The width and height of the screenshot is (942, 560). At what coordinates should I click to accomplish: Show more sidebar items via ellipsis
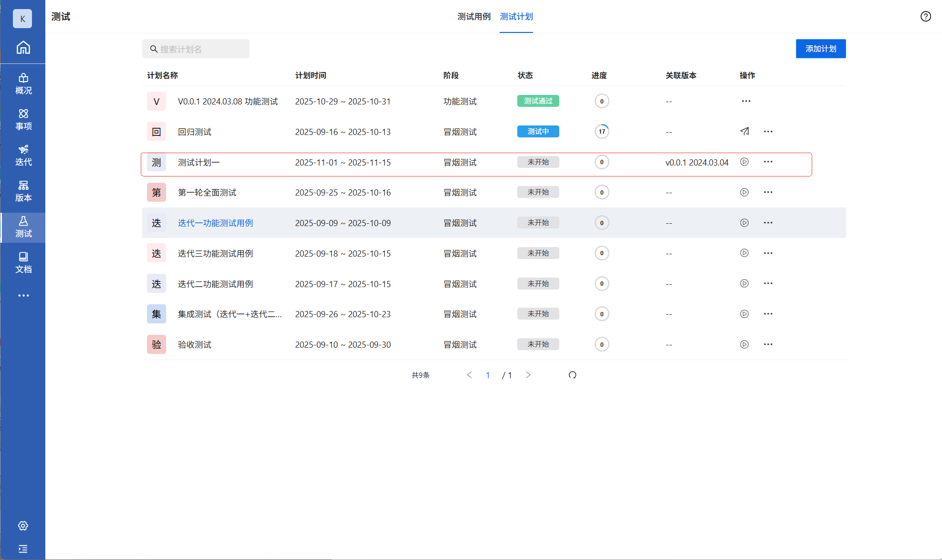pyautogui.click(x=23, y=296)
